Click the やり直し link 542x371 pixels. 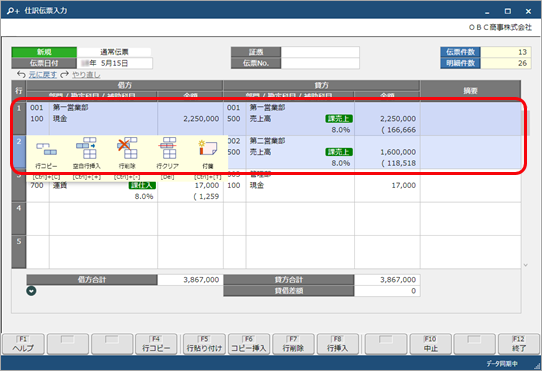tap(86, 74)
